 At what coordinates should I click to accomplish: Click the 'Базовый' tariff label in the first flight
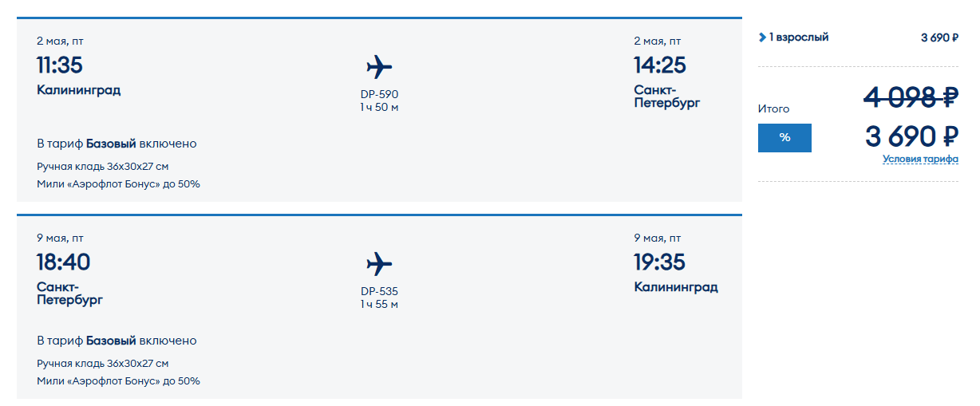point(111,144)
